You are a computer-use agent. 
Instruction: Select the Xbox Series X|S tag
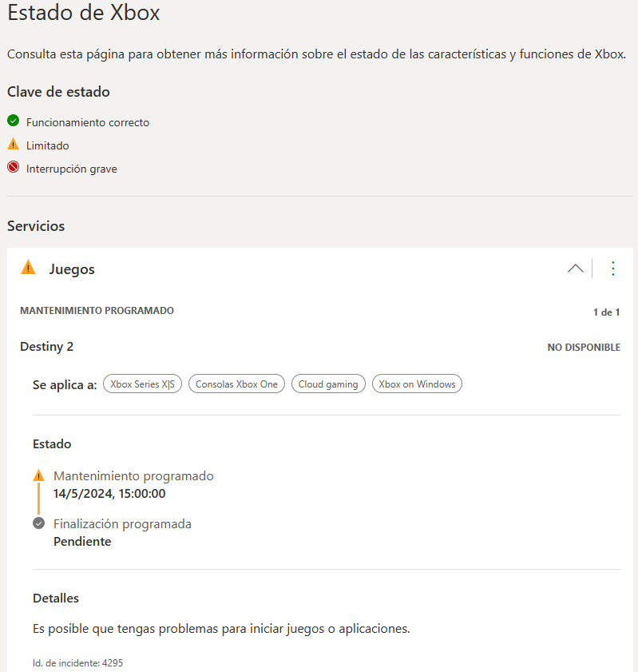[x=143, y=384]
